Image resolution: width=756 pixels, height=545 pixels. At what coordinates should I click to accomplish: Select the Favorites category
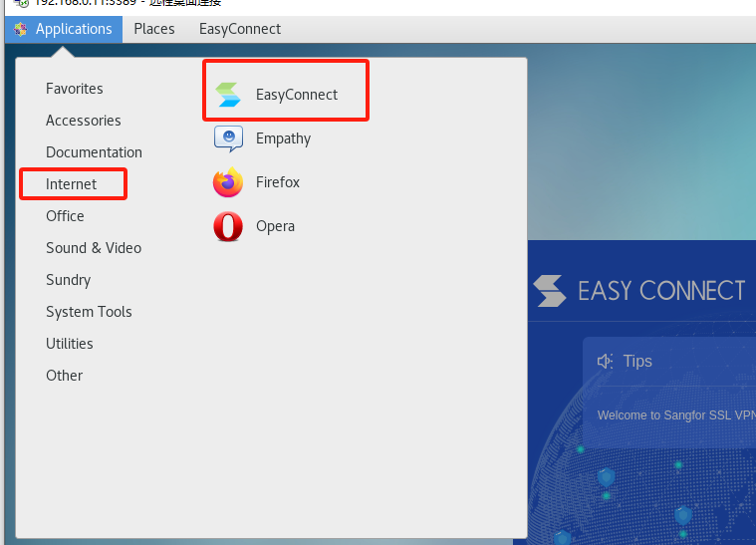click(x=75, y=89)
